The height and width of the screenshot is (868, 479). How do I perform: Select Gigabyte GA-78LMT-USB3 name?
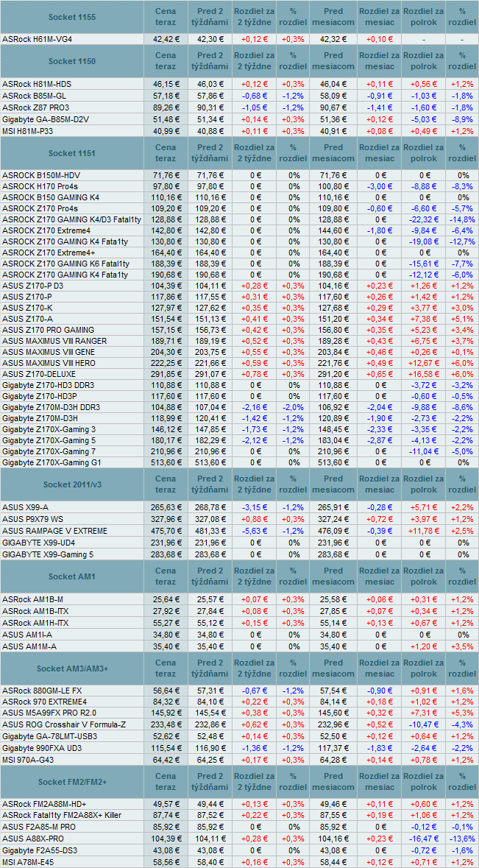click(x=50, y=738)
